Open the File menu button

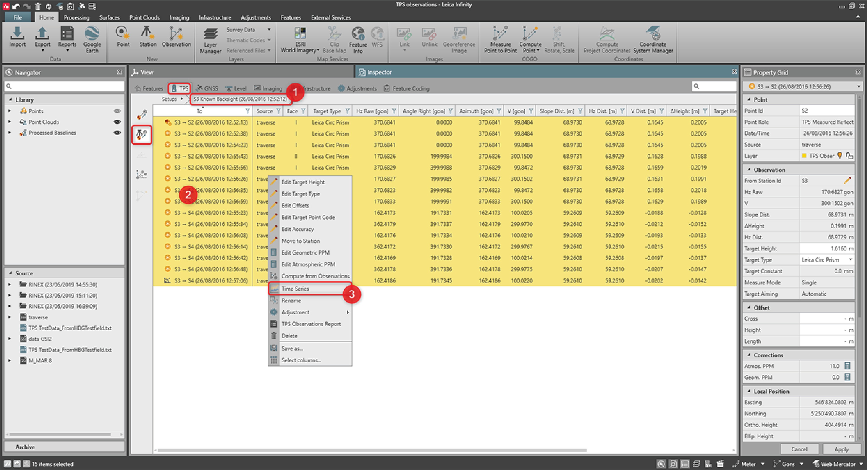tap(18, 18)
